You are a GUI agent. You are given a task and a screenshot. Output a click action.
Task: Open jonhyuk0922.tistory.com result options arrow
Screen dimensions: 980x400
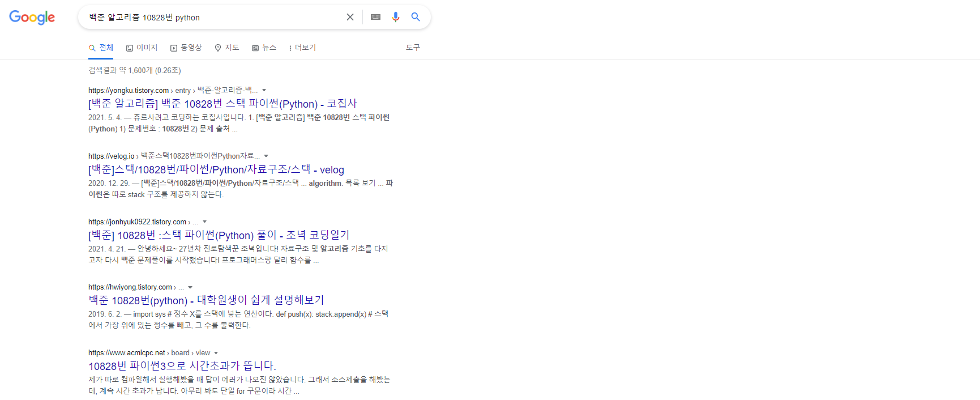pyautogui.click(x=205, y=222)
